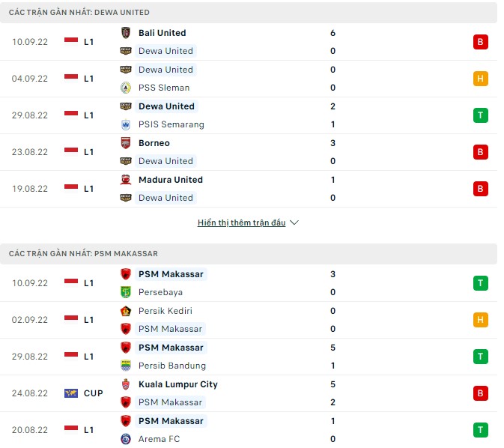Click the Kuala Lumpur City logo
Viewport: 504px width, 448px height.
[x=126, y=384]
